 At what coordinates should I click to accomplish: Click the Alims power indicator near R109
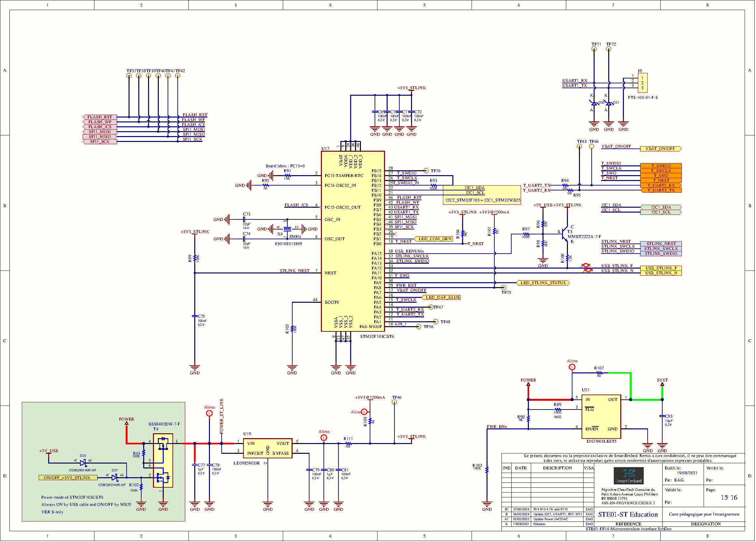pyautogui.click(x=364, y=412)
